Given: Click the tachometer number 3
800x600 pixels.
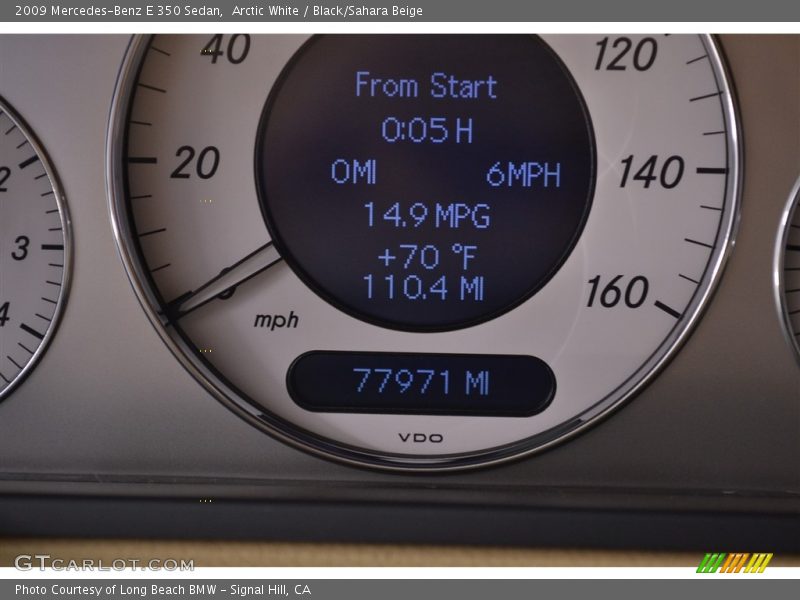Looking at the screenshot, I should pyautogui.click(x=21, y=248).
